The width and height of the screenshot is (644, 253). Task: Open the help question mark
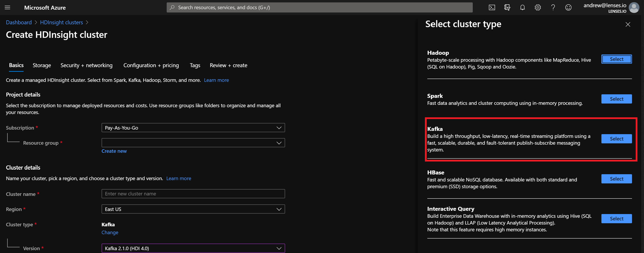553,7
